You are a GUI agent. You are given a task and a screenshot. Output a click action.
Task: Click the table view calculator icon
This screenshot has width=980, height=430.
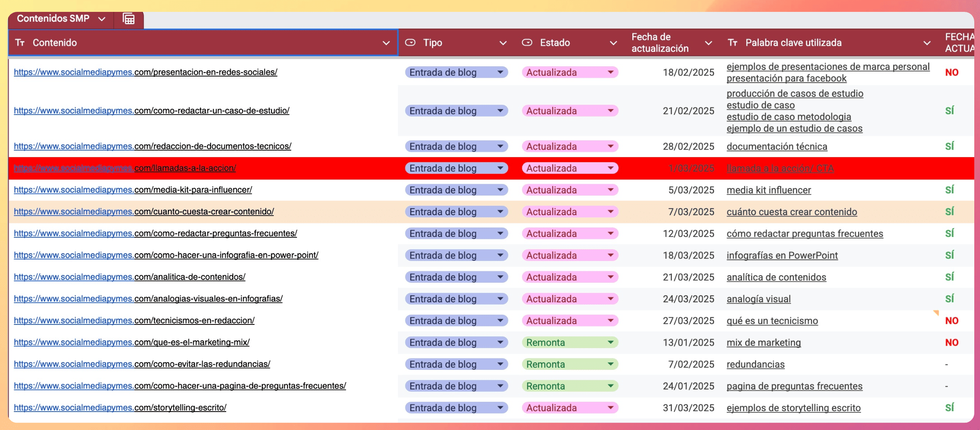tap(129, 19)
